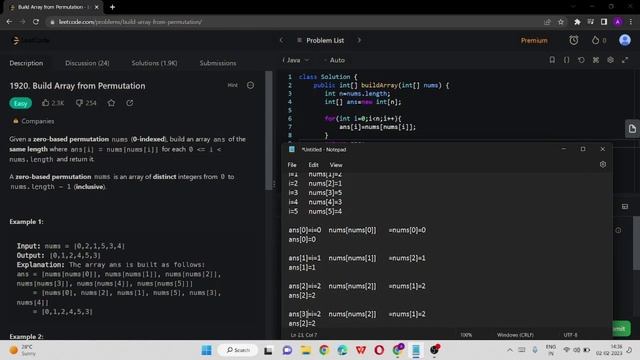Add problem to favorites star

[111, 103]
